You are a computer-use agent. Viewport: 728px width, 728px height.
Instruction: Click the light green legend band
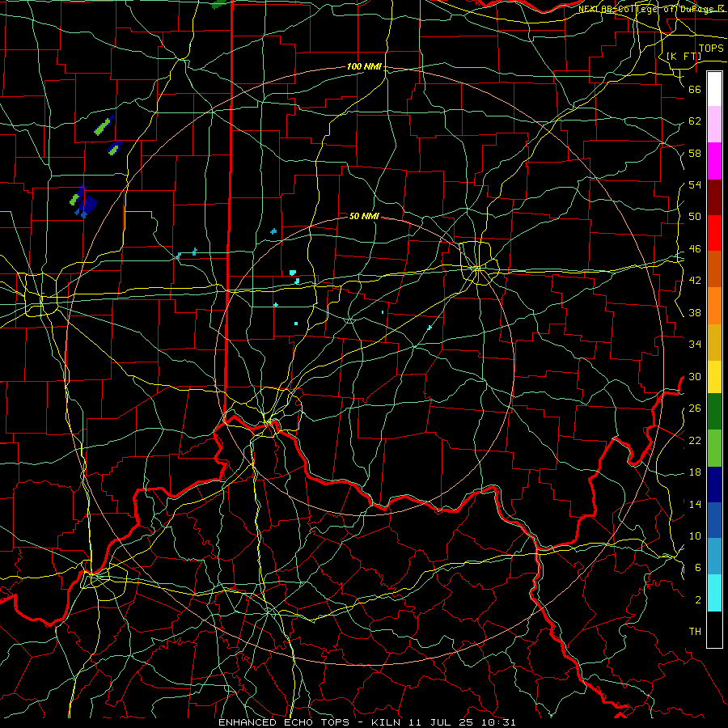pos(714,448)
